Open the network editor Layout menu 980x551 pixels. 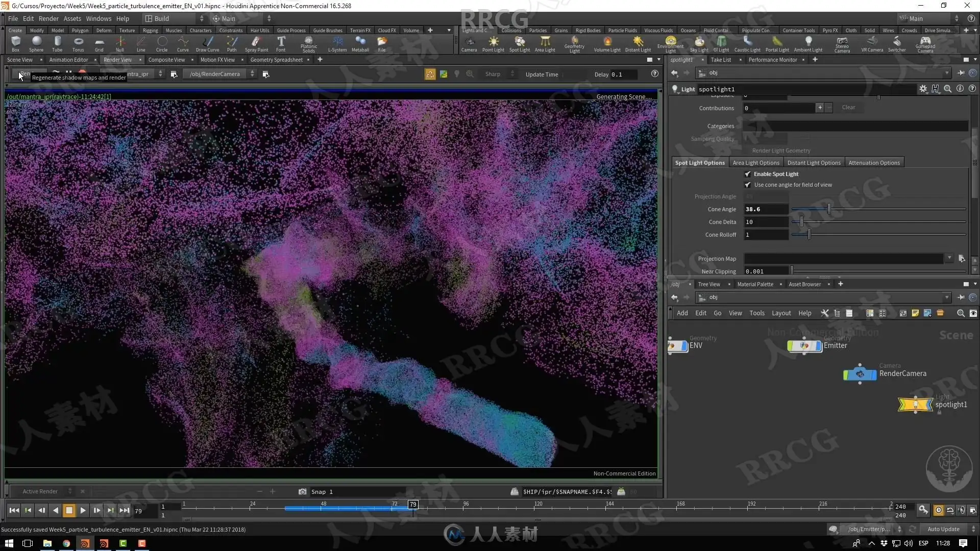click(x=781, y=313)
